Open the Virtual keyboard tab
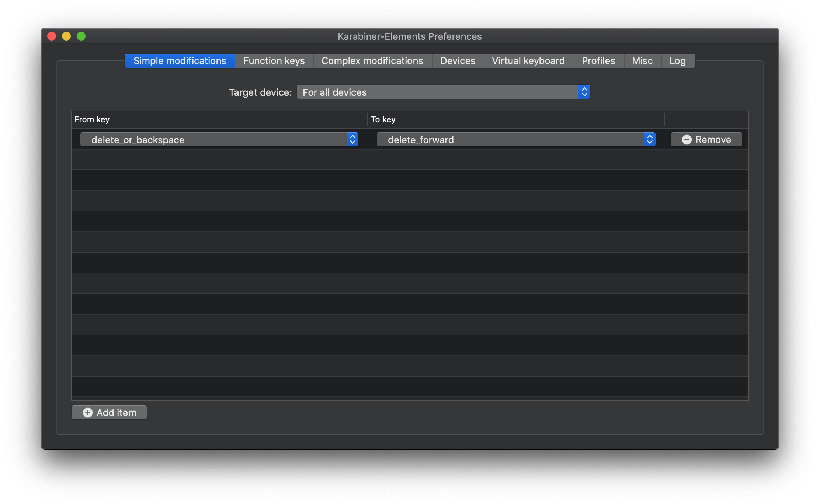This screenshot has width=820, height=504. (x=528, y=60)
